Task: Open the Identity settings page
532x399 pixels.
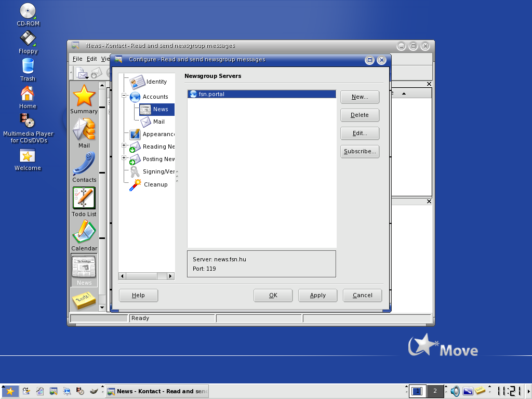Action: [149, 82]
